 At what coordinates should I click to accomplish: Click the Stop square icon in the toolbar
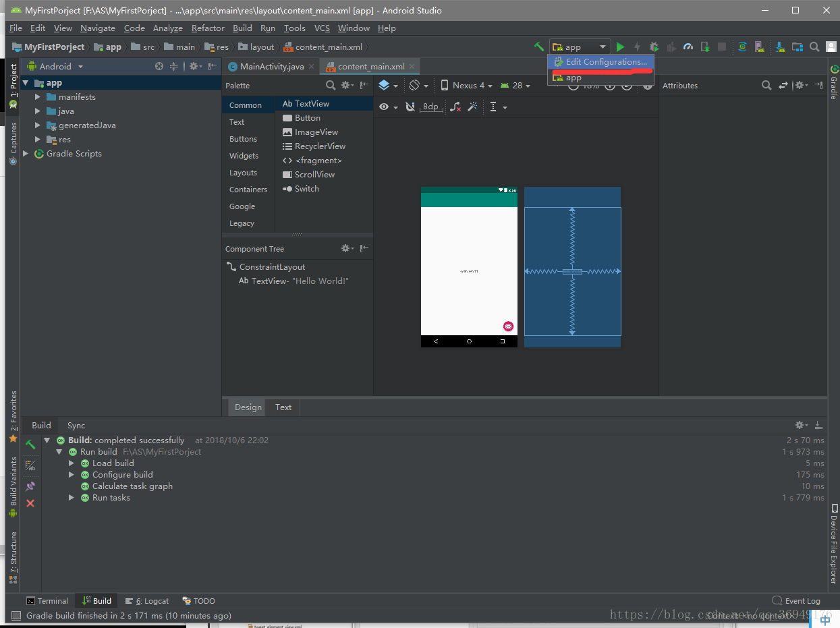(x=722, y=47)
